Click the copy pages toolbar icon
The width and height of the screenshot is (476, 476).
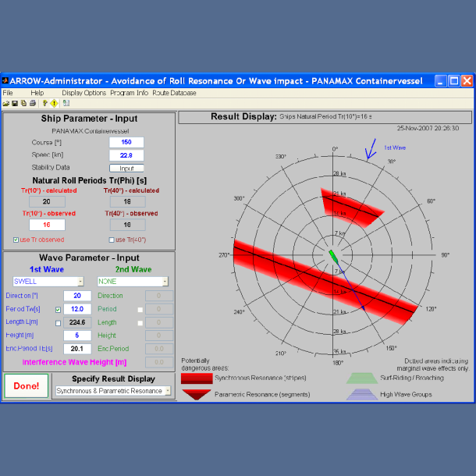coord(23,102)
